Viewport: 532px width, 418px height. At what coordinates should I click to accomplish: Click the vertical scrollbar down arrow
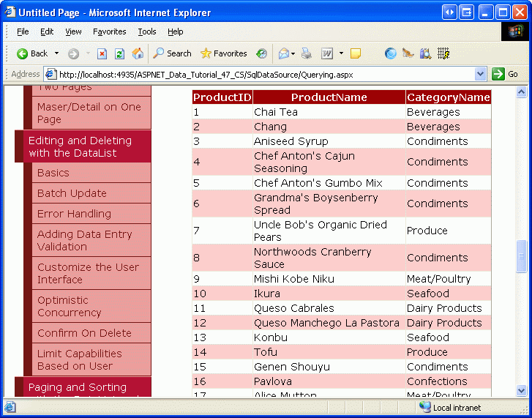click(x=522, y=391)
